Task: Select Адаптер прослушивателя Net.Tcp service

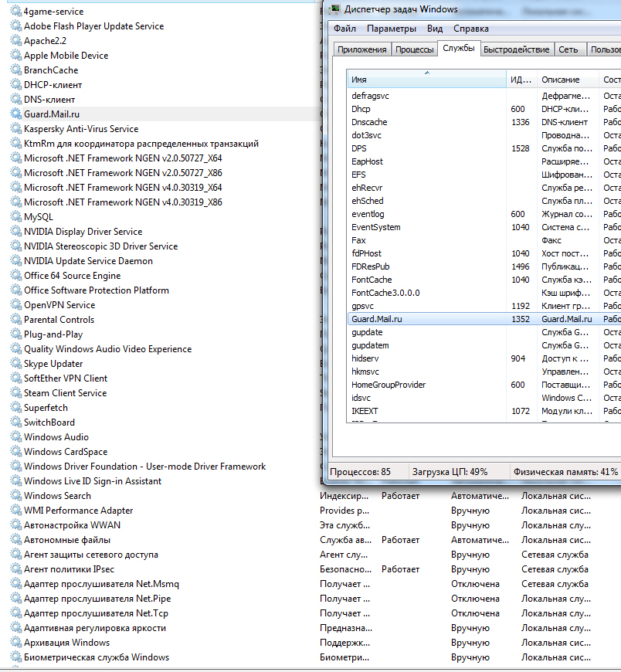Action: click(x=96, y=613)
